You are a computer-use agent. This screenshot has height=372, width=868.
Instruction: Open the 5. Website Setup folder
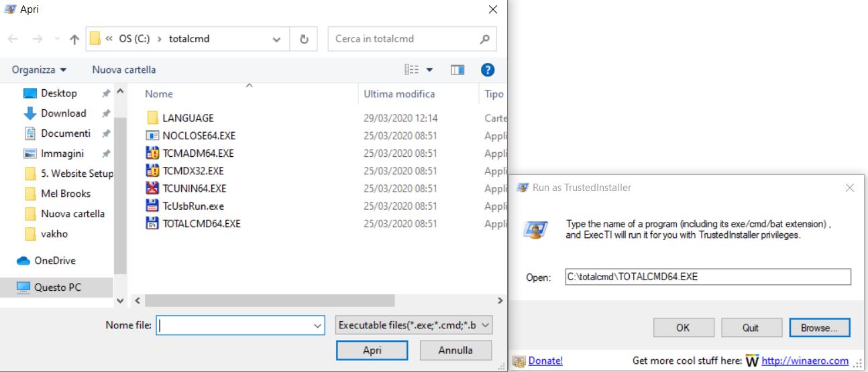pyautogui.click(x=77, y=174)
